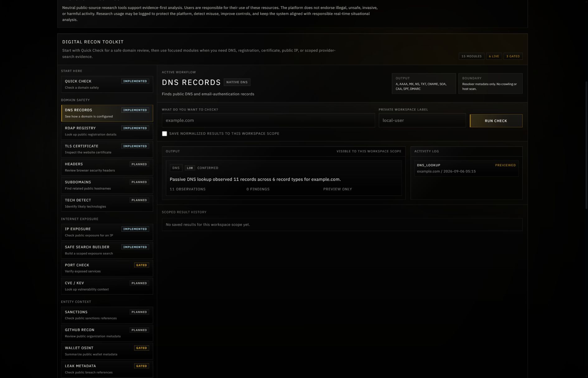Click the Preview Only label
The image size is (588, 378).
point(337,189)
